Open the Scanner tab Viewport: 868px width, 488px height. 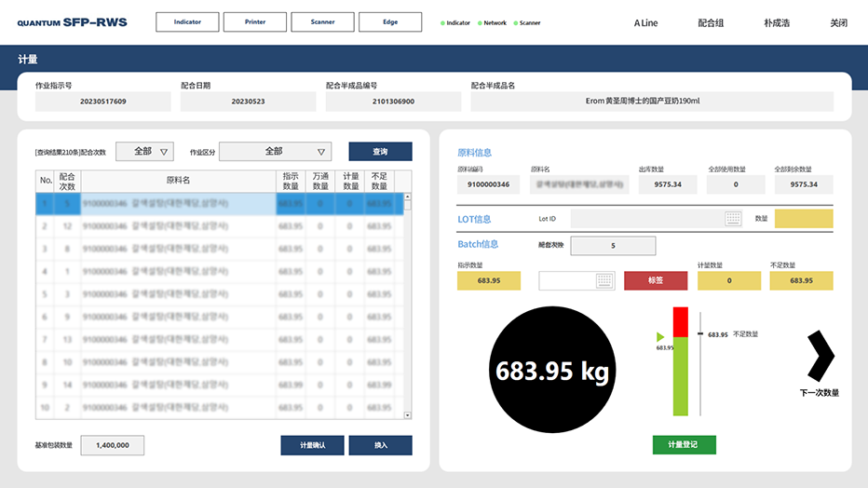pos(322,21)
